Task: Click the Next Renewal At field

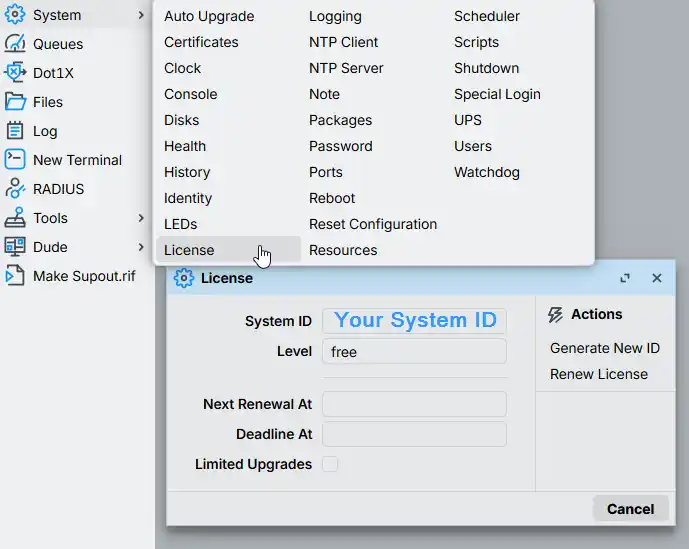Action: [414, 404]
